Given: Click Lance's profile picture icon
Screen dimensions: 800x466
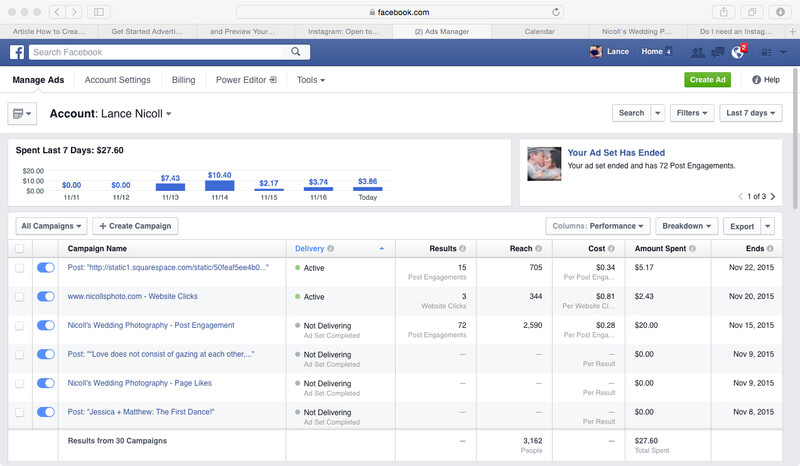Looking at the screenshot, I should tap(595, 52).
